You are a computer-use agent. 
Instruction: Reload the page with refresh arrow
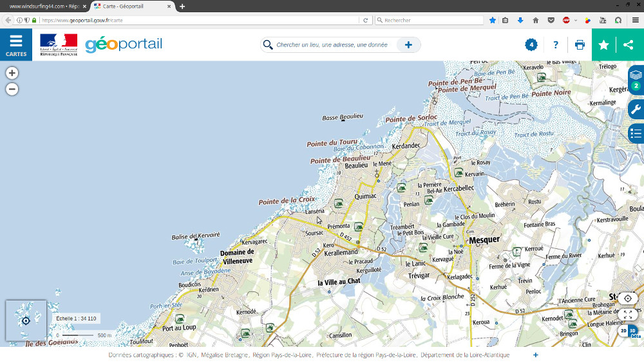(x=366, y=20)
